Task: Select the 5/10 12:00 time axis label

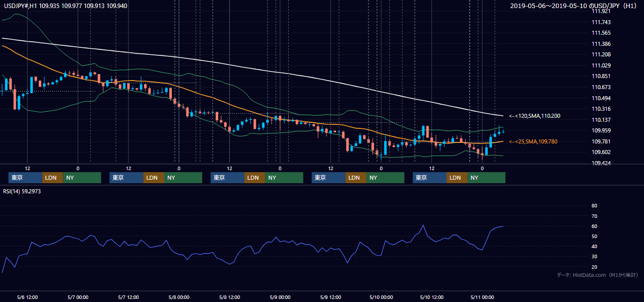Action: tap(431, 297)
